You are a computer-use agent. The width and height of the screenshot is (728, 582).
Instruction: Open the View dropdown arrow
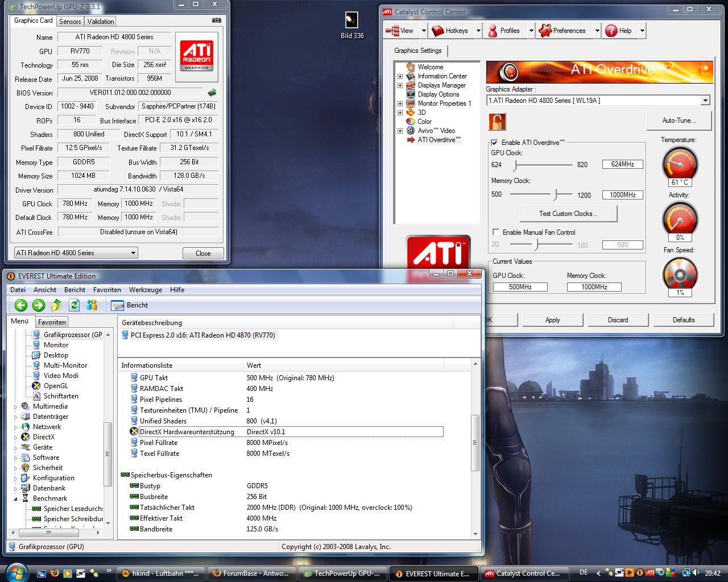[x=424, y=31]
